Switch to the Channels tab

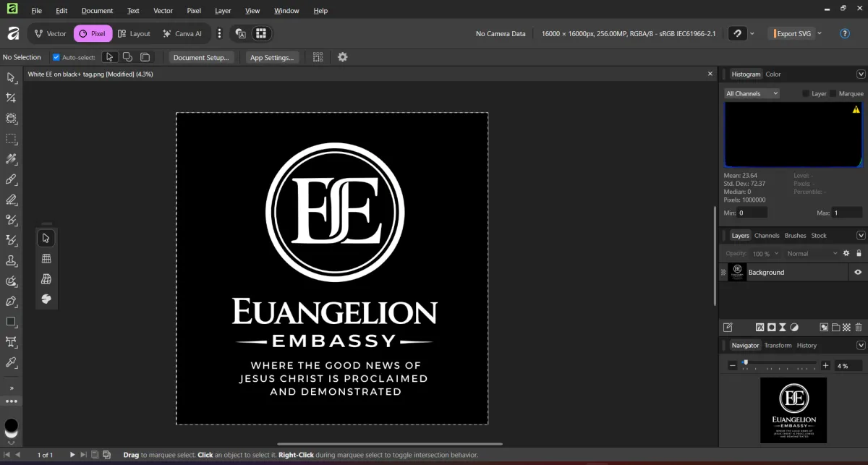[x=767, y=236]
